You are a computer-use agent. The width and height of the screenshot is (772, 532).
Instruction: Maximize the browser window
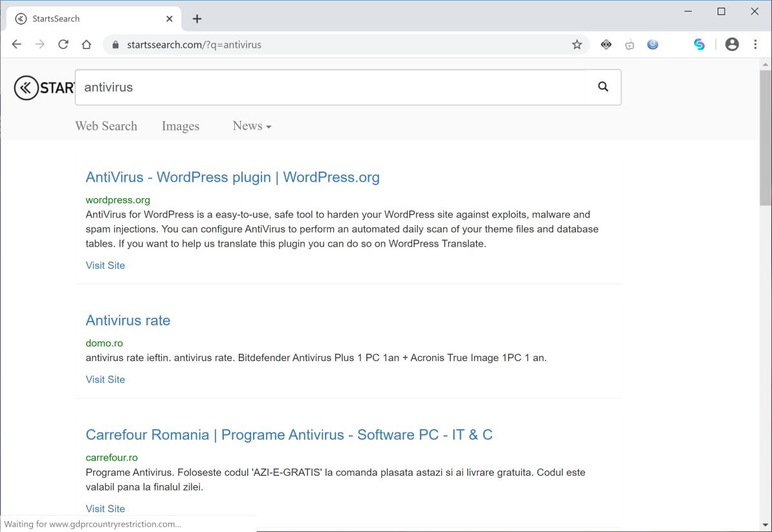pyautogui.click(x=722, y=12)
